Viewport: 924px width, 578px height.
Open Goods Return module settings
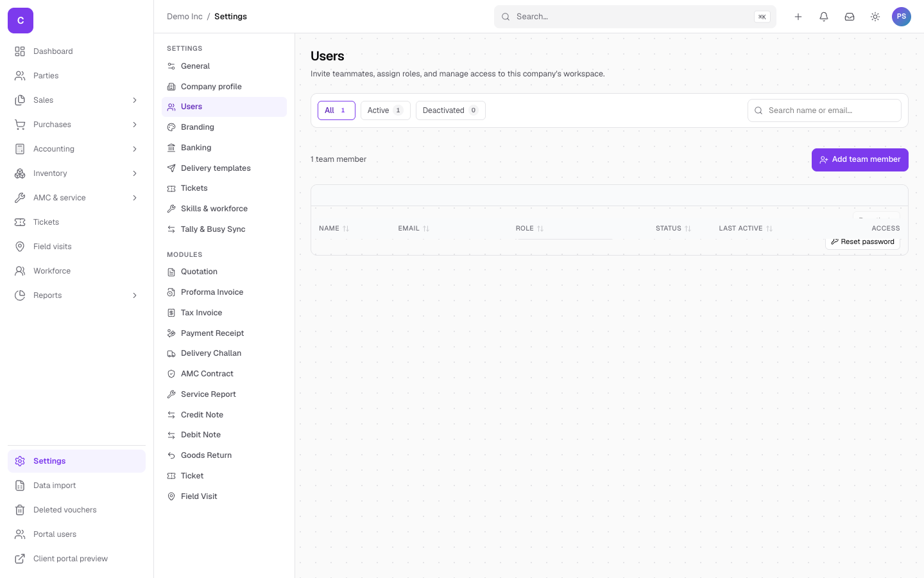(x=224, y=455)
